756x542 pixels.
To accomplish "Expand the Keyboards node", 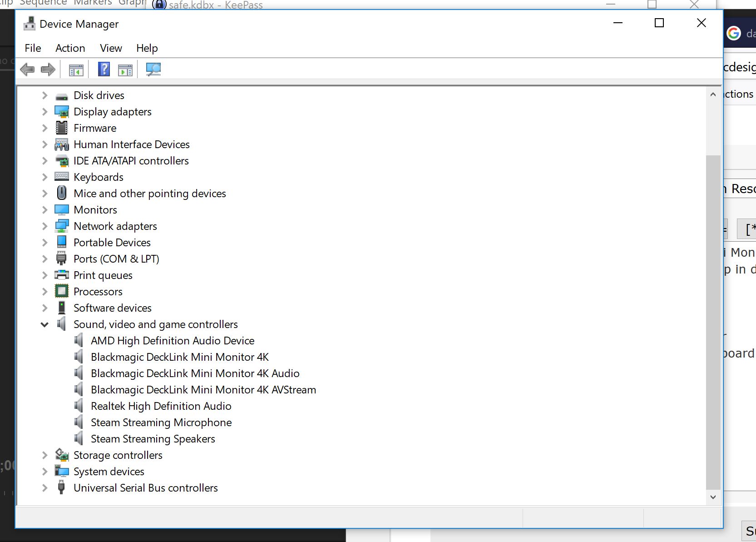I will click(x=44, y=177).
